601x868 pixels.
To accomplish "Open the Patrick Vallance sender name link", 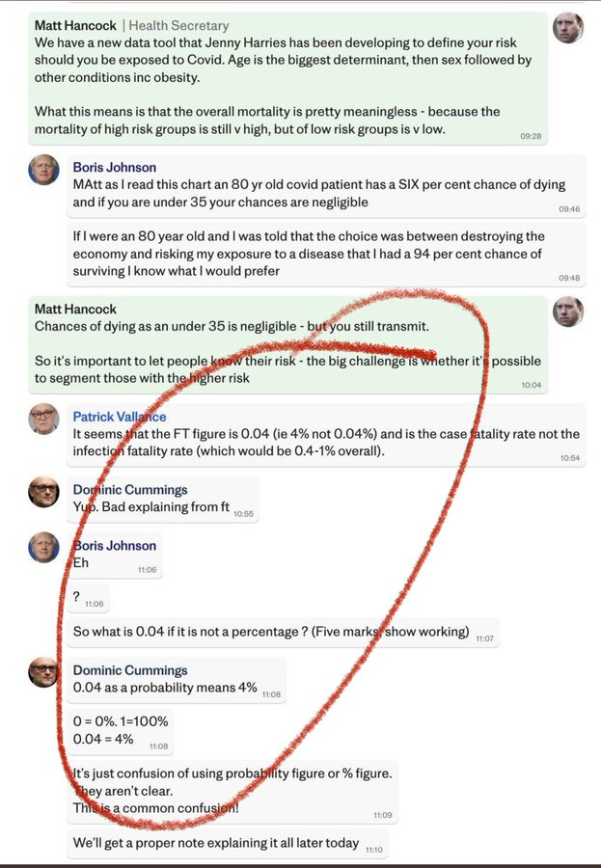I will pos(119,417).
